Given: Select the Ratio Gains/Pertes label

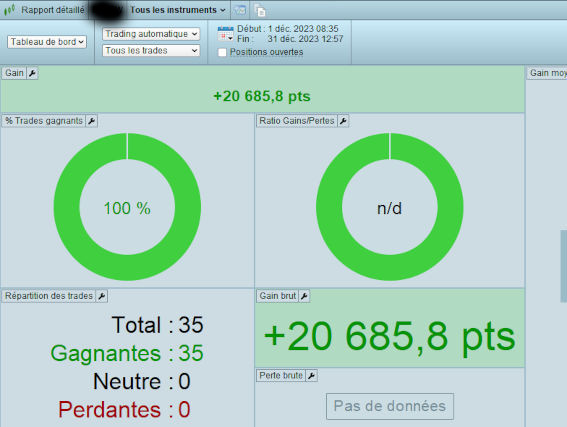Looking at the screenshot, I should click(x=297, y=121).
